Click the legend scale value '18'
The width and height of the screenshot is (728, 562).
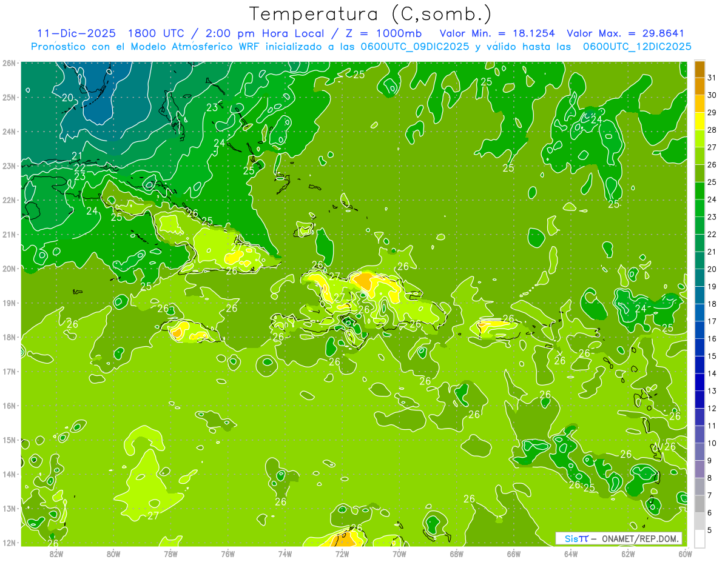[x=713, y=304]
